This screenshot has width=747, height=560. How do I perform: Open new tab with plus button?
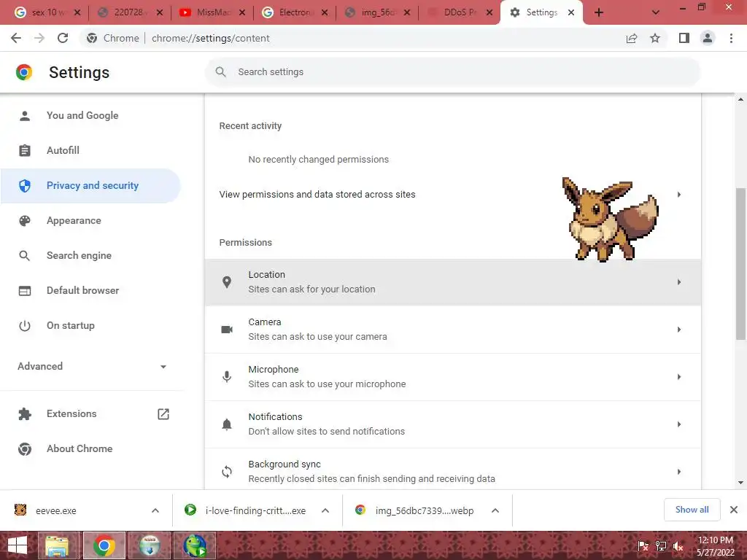point(599,13)
